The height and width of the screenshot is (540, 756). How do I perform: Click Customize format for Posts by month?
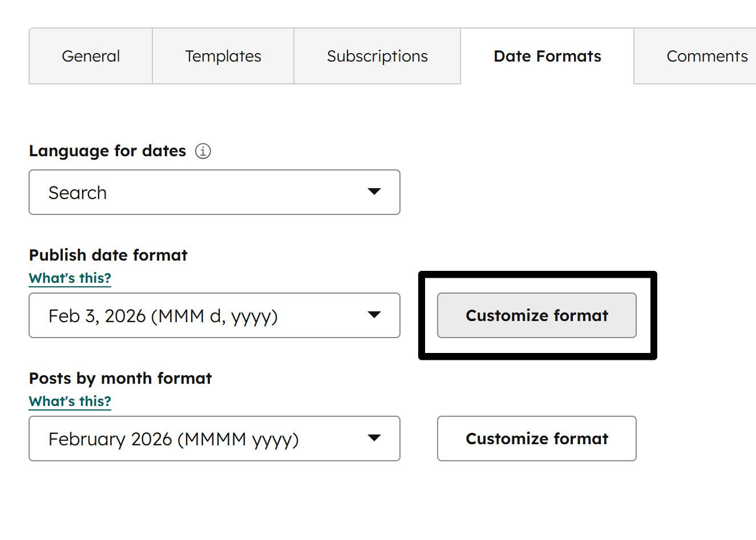click(537, 439)
